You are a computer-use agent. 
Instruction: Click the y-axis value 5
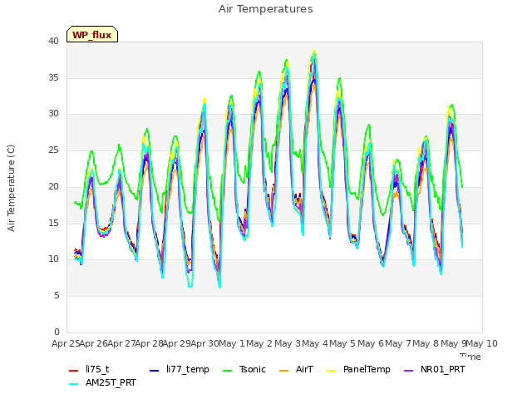tap(57, 296)
